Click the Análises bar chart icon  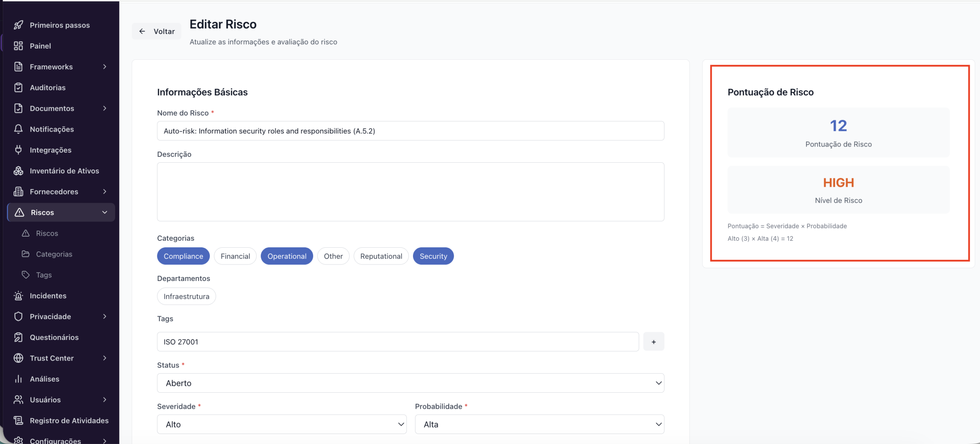tap(18, 379)
